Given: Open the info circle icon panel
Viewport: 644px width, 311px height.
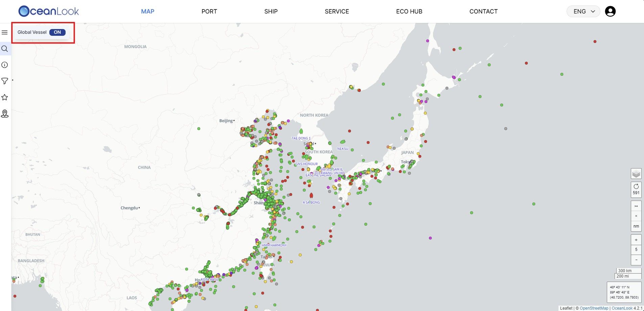Looking at the screenshot, I should click(x=5, y=65).
